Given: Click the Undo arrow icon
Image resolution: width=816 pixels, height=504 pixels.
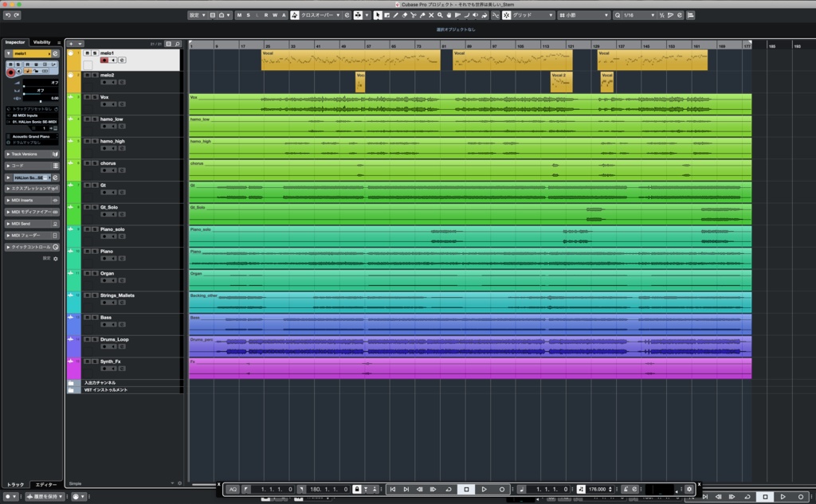Looking at the screenshot, I should tap(7, 15).
